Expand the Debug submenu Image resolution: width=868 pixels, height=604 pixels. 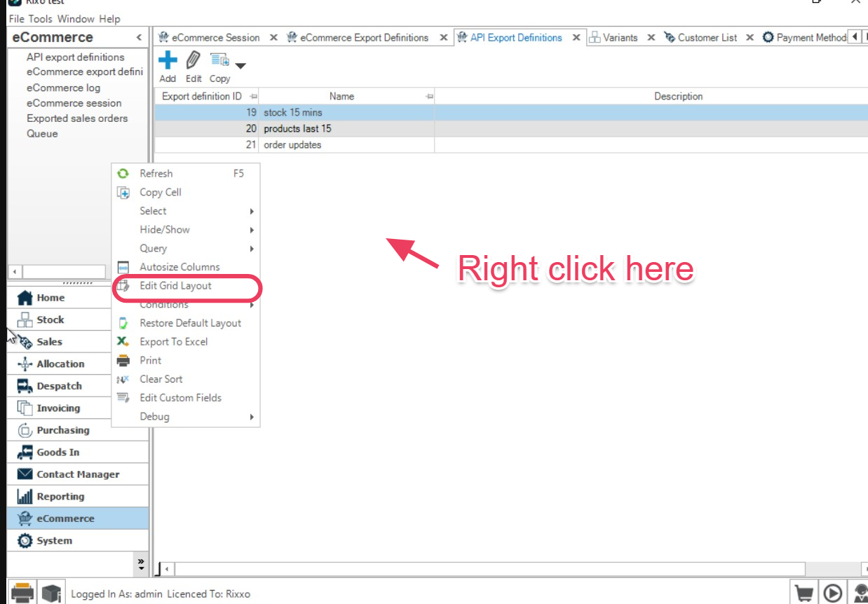click(186, 416)
